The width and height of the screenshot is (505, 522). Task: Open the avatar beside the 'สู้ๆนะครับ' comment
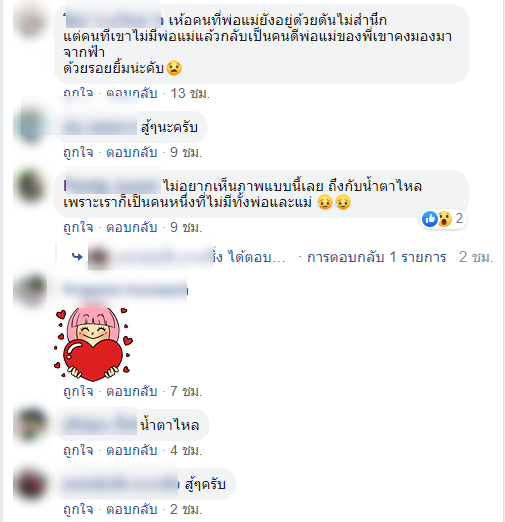[x=31, y=126]
